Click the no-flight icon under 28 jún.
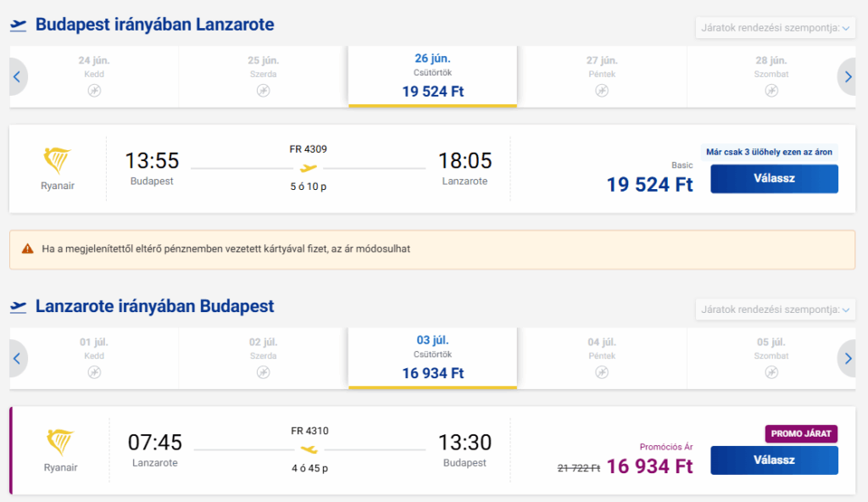The image size is (868, 502). (x=771, y=91)
